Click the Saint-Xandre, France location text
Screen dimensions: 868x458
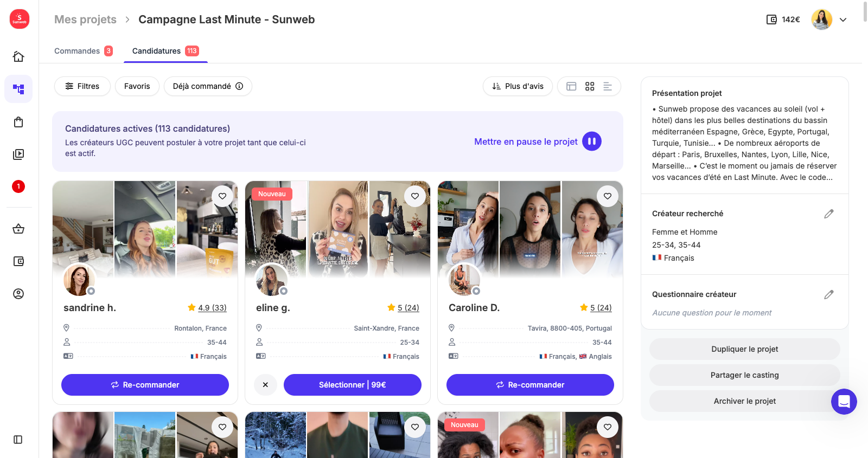tap(387, 328)
